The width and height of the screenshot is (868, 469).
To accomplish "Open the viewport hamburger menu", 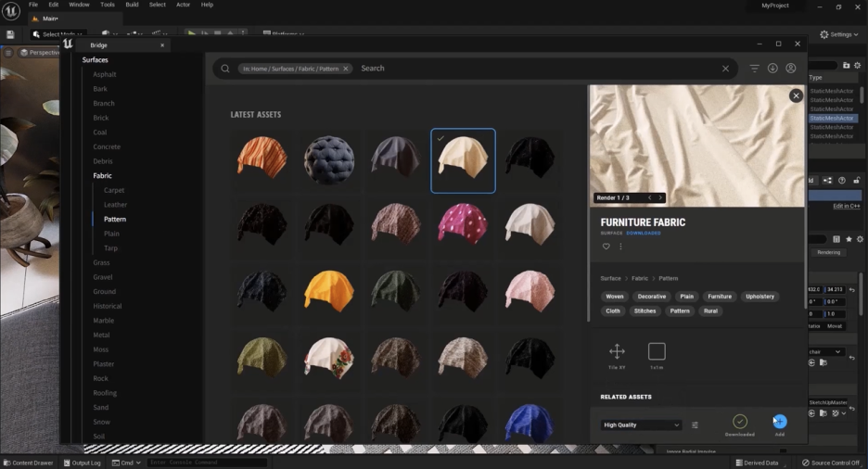I will (x=8, y=53).
